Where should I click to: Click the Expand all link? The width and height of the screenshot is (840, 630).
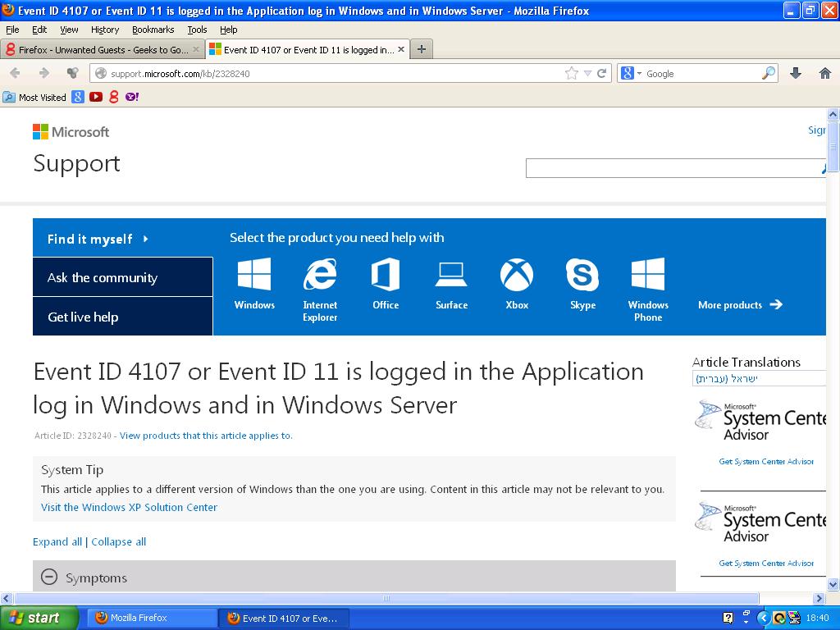[57, 541]
